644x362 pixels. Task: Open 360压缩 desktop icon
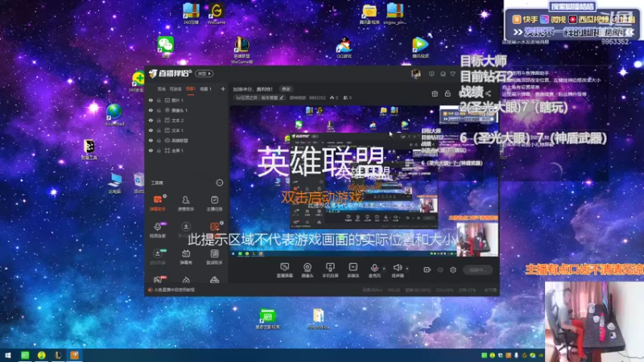pos(191,13)
